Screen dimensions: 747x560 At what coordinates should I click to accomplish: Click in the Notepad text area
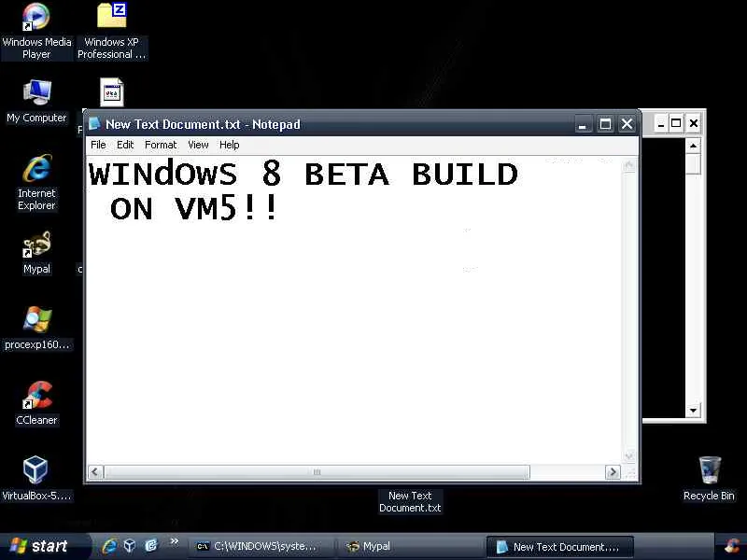(x=355, y=310)
